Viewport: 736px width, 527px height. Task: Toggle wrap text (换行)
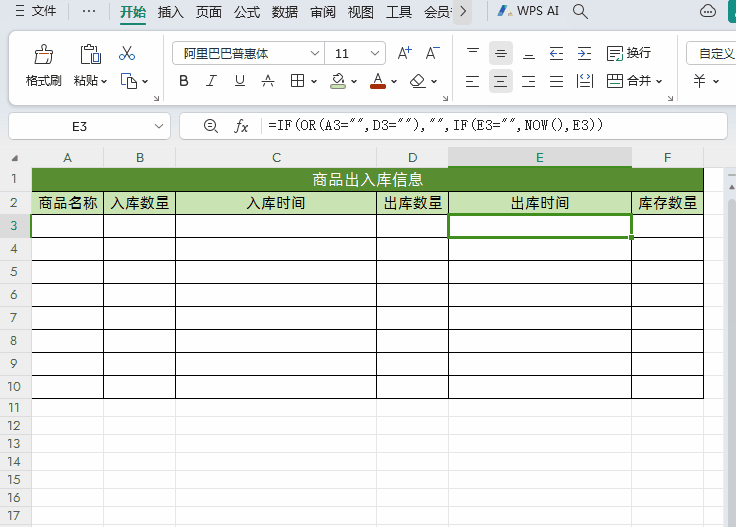(x=629, y=53)
